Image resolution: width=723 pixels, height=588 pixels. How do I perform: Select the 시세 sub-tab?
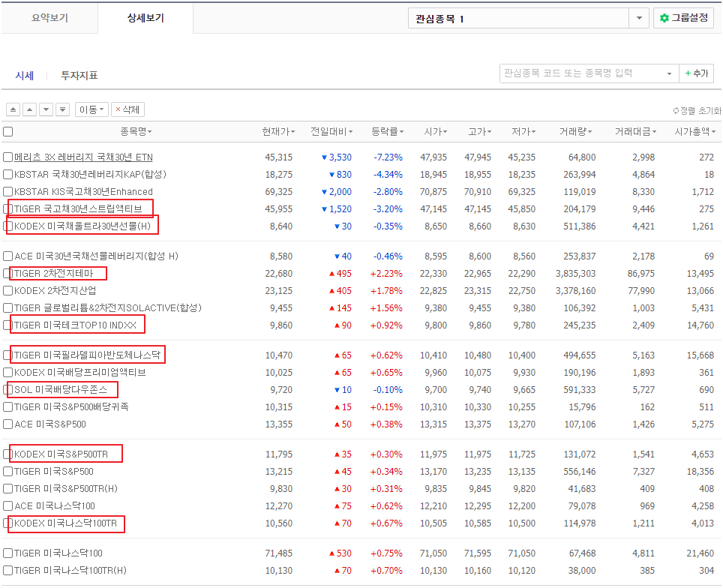(25, 76)
